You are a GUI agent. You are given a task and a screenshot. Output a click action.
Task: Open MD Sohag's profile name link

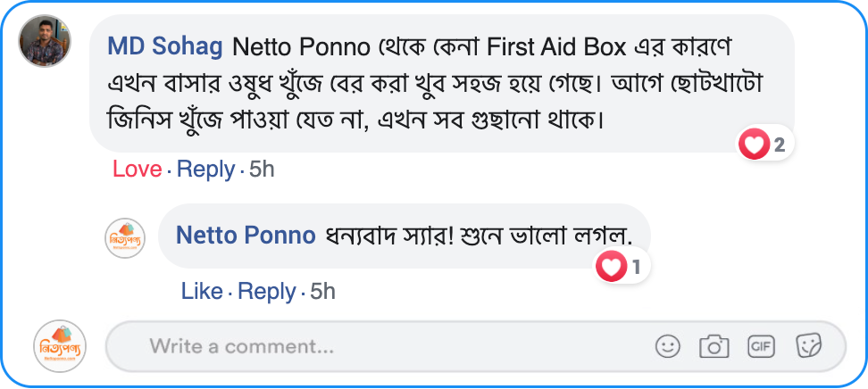[x=165, y=46]
